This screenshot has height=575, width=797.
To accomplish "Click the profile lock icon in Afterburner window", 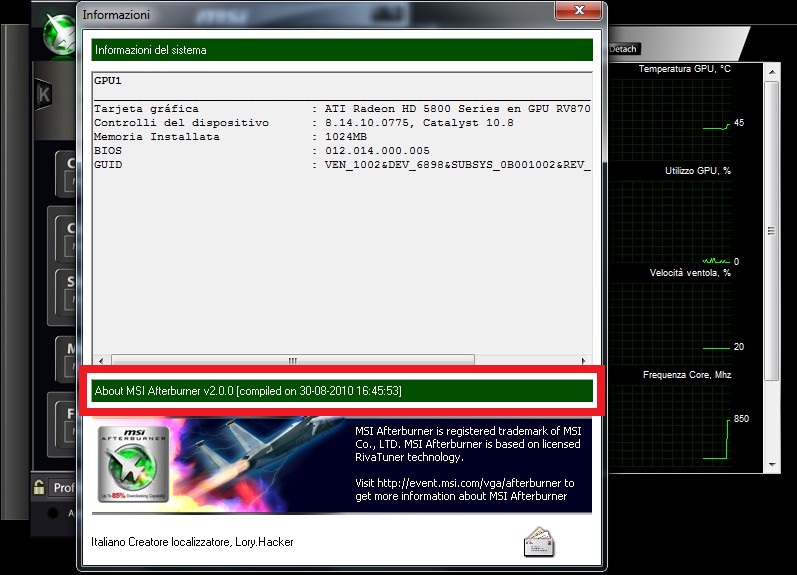I will pos(39,487).
